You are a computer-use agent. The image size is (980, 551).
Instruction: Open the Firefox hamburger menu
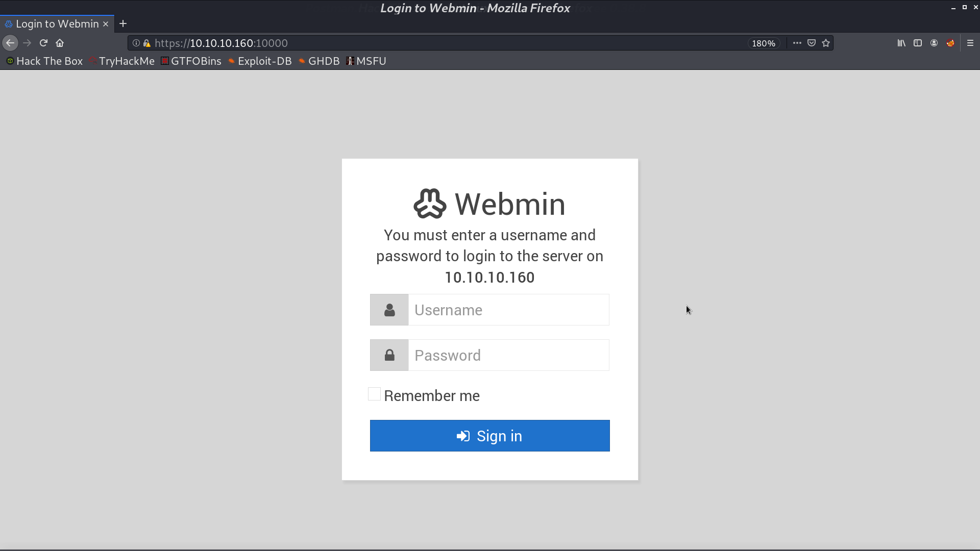click(x=970, y=43)
